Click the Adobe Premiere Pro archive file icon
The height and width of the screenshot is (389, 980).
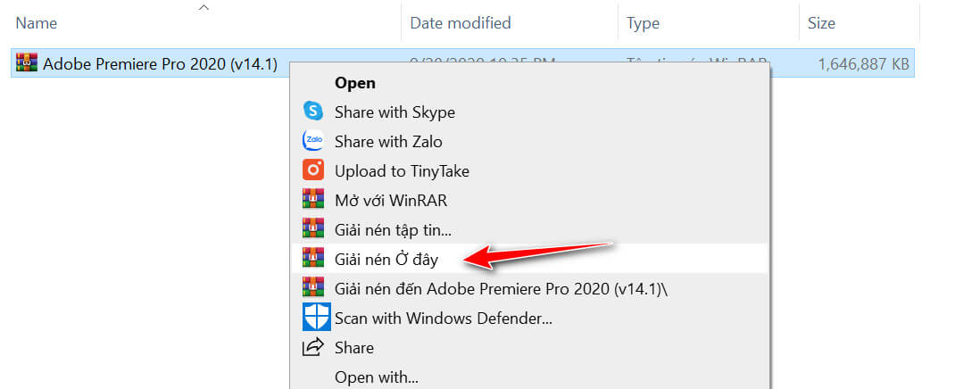[27, 63]
